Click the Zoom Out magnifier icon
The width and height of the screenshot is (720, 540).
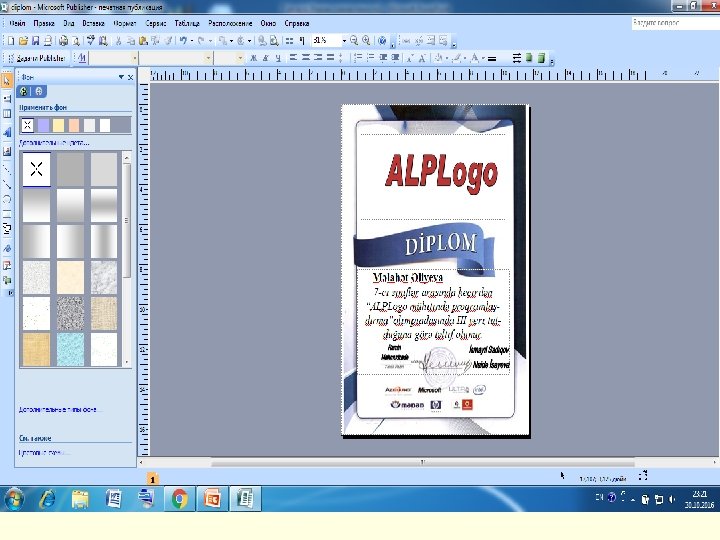[x=354, y=40]
